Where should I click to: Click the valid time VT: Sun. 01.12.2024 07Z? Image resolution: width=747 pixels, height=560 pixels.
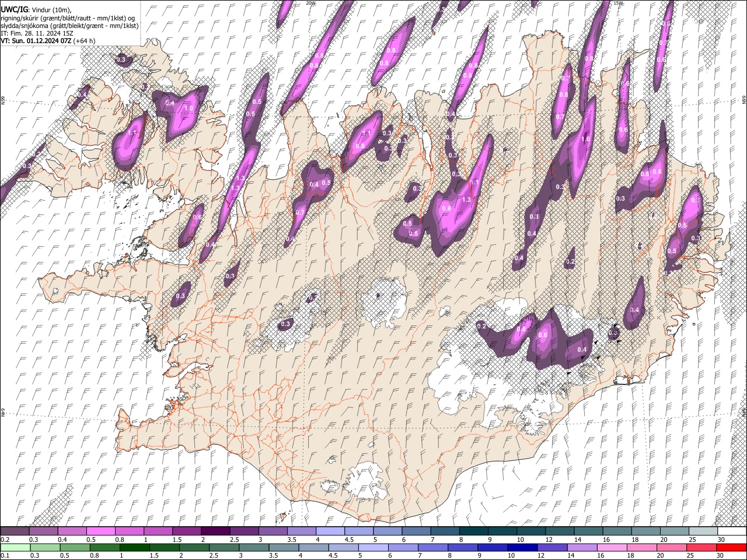click(36, 41)
